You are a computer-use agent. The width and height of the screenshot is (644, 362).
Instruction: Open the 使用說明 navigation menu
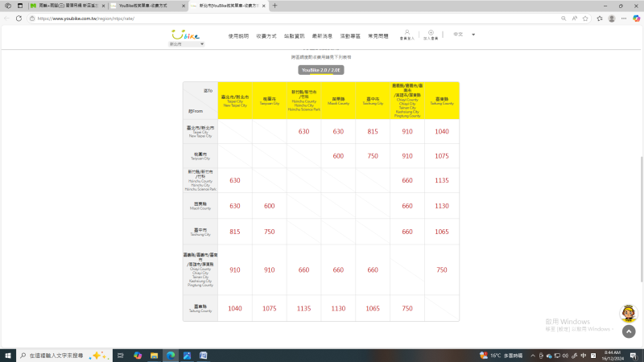pyautogui.click(x=238, y=36)
